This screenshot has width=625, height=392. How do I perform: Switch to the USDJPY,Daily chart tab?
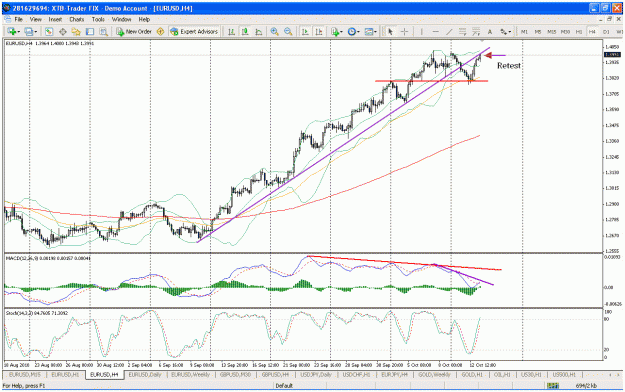point(316,375)
